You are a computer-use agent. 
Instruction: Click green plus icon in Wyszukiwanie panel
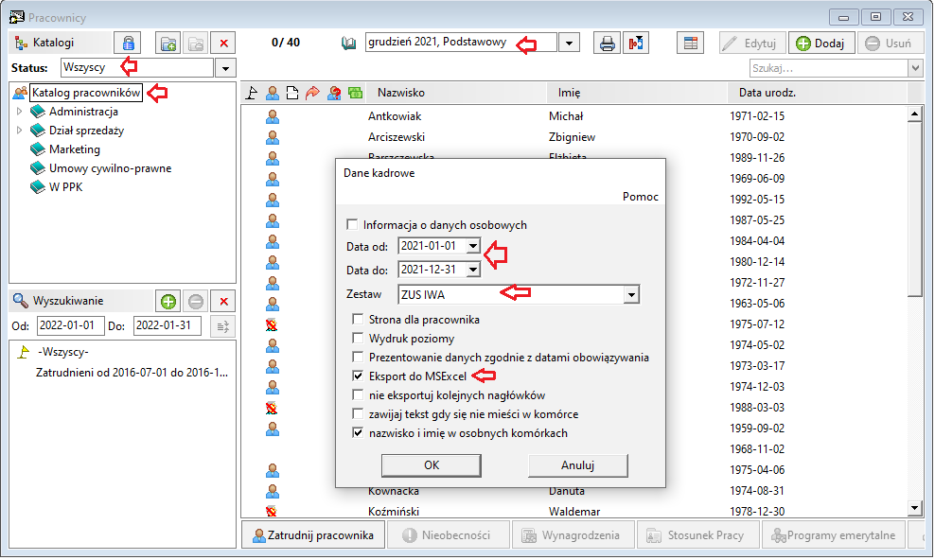168,302
